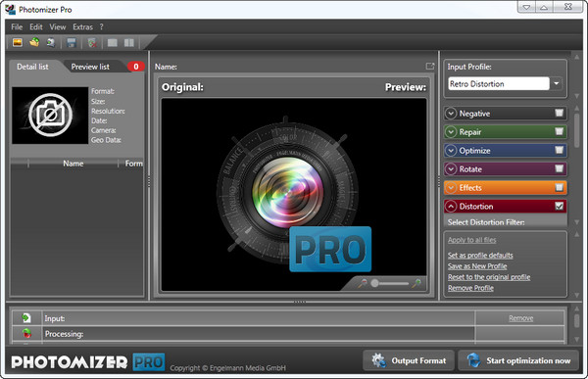The height and width of the screenshot is (379, 588).
Task: Switch to single view layout icon
Action: pos(113,42)
